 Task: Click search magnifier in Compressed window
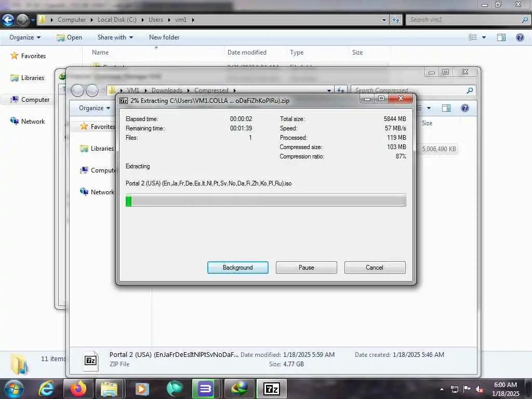click(x=470, y=90)
